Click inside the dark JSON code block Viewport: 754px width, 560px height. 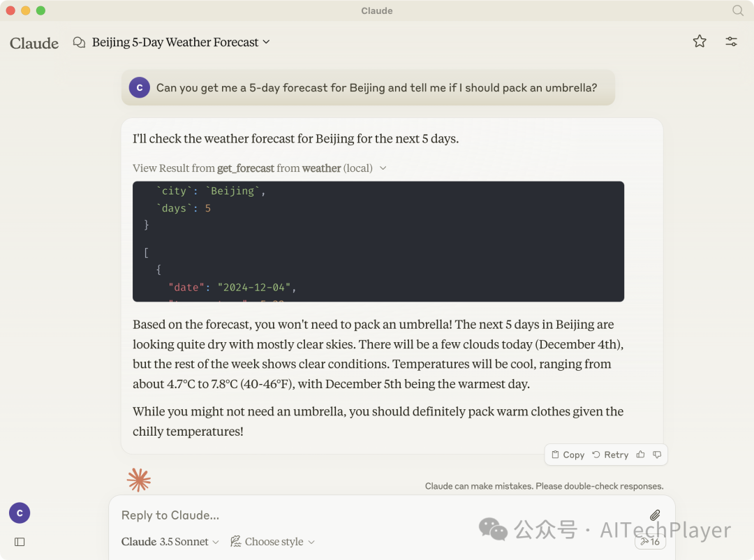pyautogui.click(x=378, y=242)
